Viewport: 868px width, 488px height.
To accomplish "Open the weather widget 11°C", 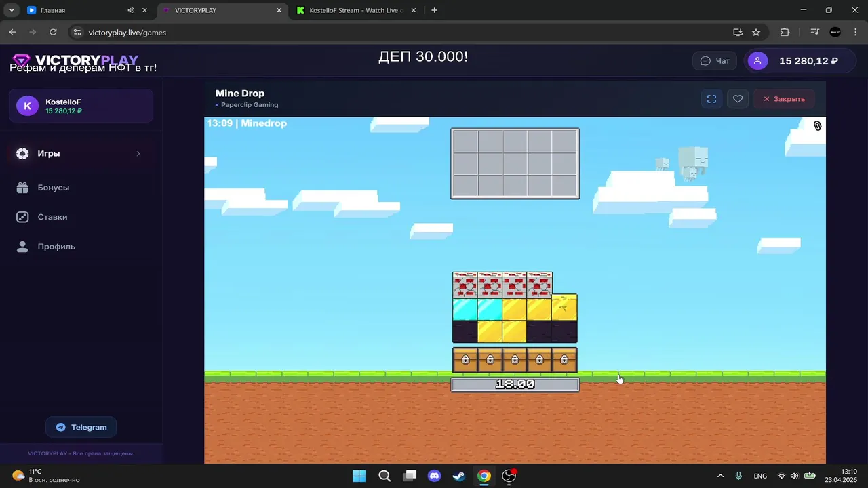I will (46, 476).
